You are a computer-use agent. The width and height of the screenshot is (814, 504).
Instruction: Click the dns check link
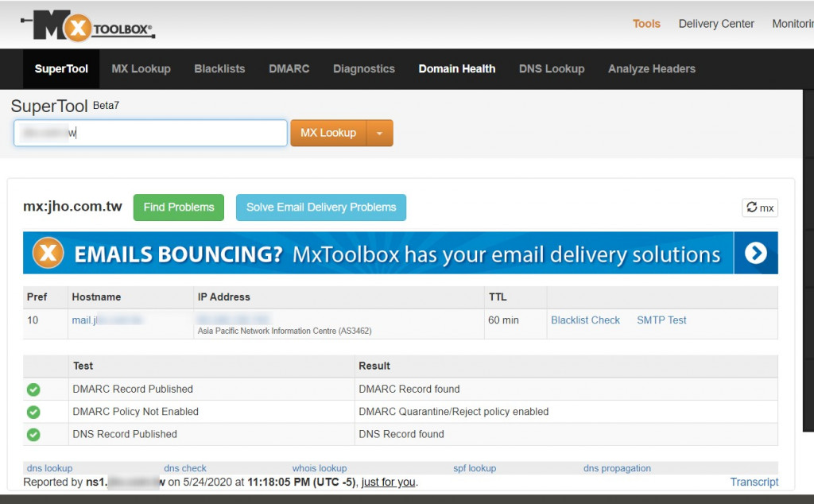(x=185, y=468)
